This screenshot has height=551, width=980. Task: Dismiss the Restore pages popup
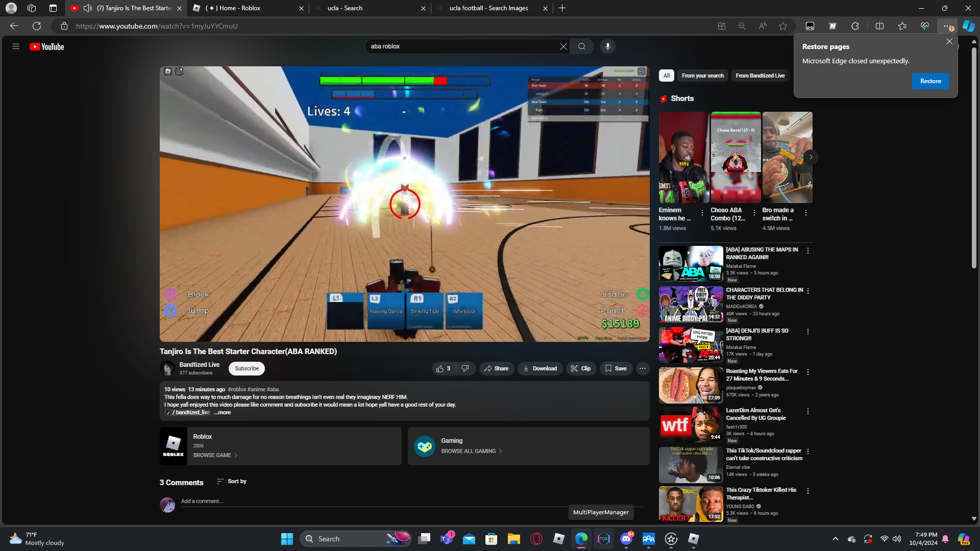pyautogui.click(x=949, y=41)
